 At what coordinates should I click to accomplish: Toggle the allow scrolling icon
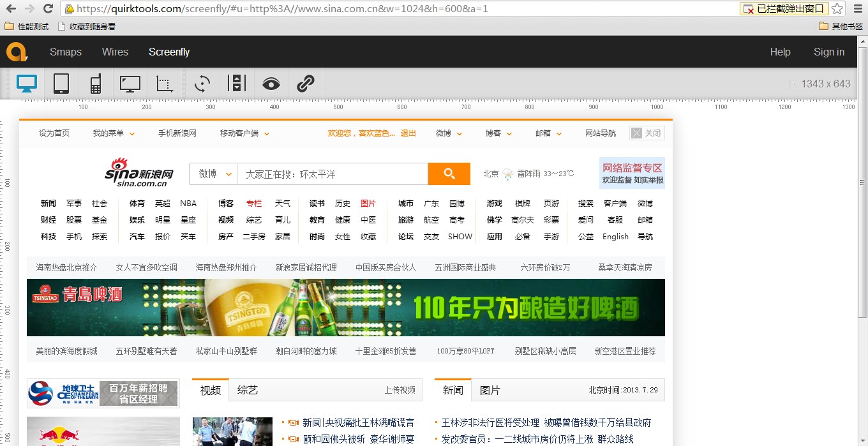pos(237,84)
